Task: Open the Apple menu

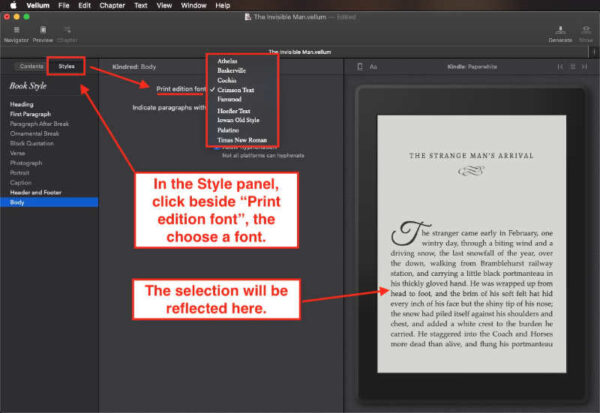Action: (13, 5)
